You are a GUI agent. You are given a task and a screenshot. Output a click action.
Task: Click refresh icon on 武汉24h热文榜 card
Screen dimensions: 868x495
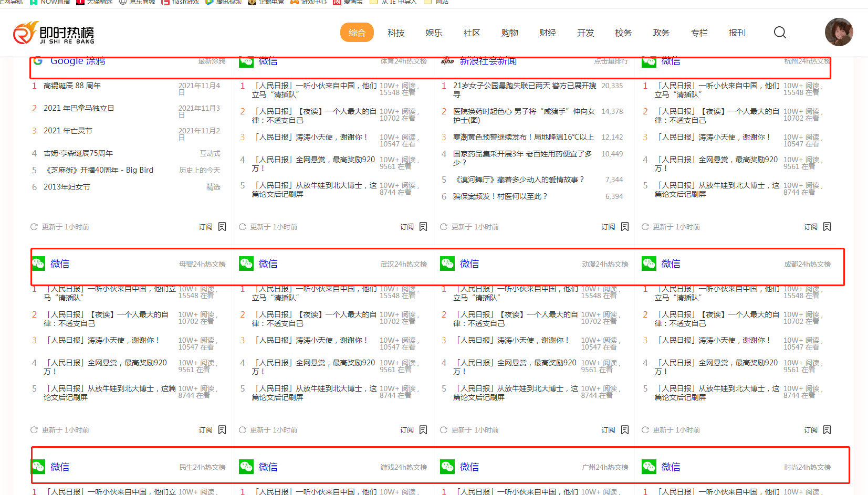point(243,430)
